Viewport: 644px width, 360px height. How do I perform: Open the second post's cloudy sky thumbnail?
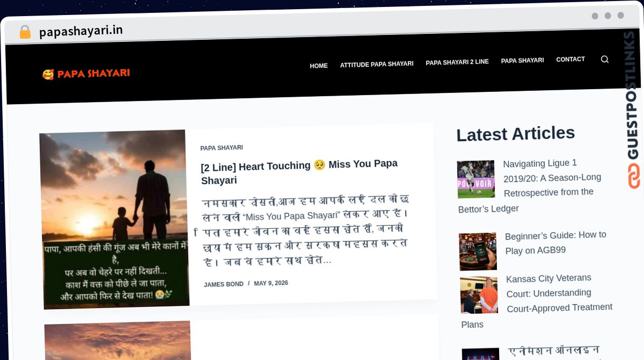pos(118,342)
